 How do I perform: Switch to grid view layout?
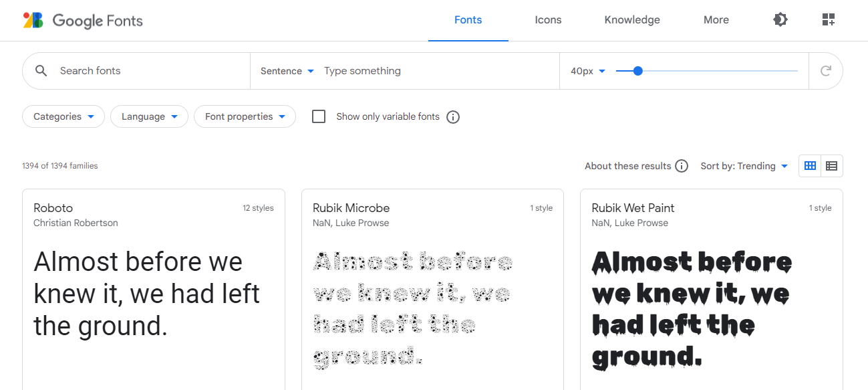[810, 166]
